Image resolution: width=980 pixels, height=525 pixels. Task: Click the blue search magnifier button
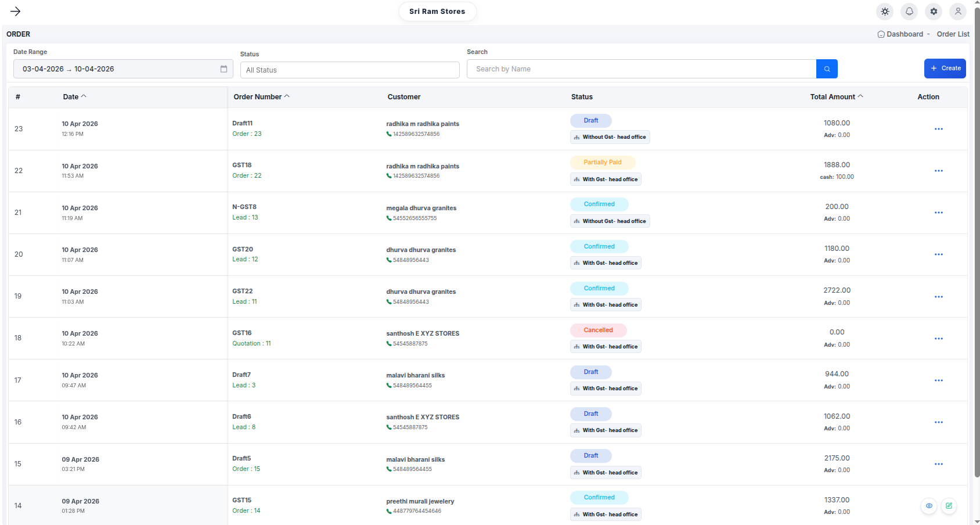click(x=827, y=69)
